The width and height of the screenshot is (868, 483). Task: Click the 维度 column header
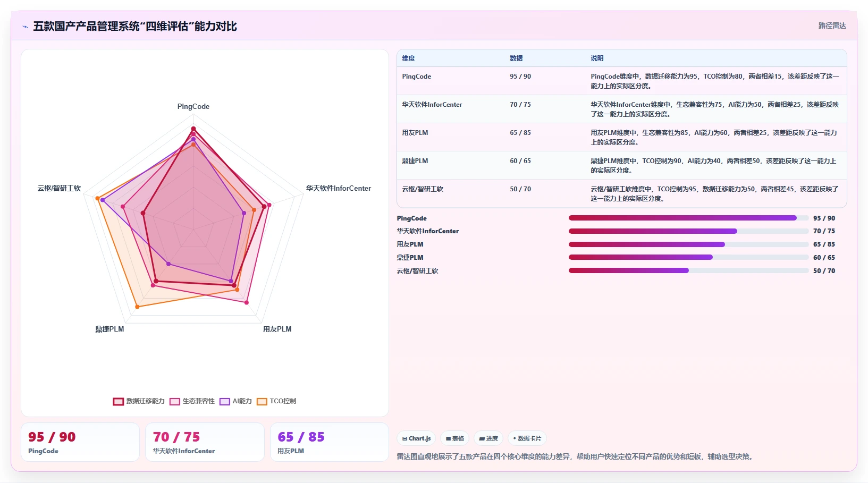pos(408,58)
